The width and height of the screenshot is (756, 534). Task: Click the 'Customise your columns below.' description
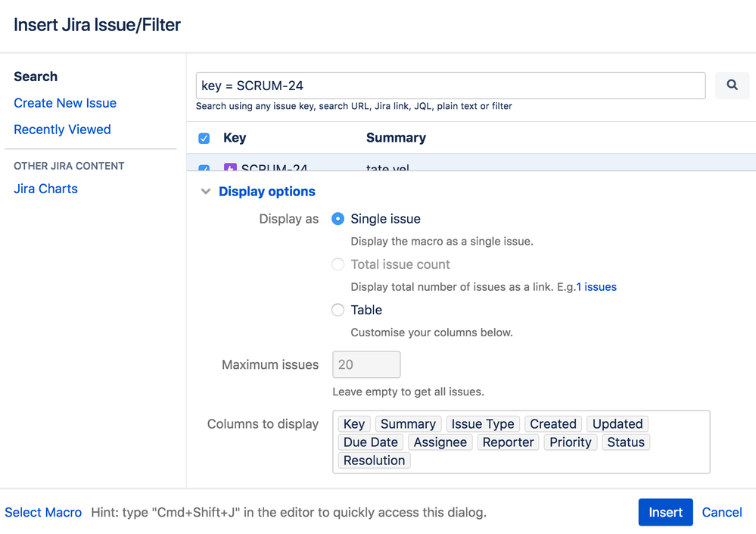pos(431,333)
